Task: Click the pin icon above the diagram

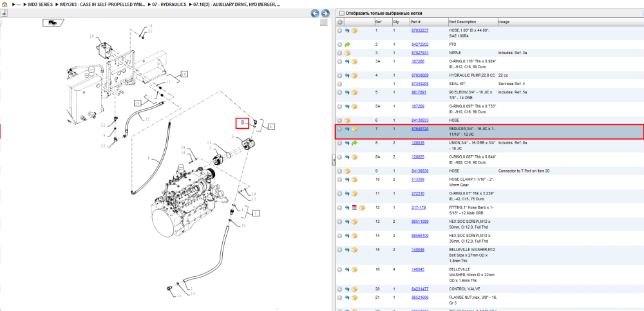Action: 4,13
